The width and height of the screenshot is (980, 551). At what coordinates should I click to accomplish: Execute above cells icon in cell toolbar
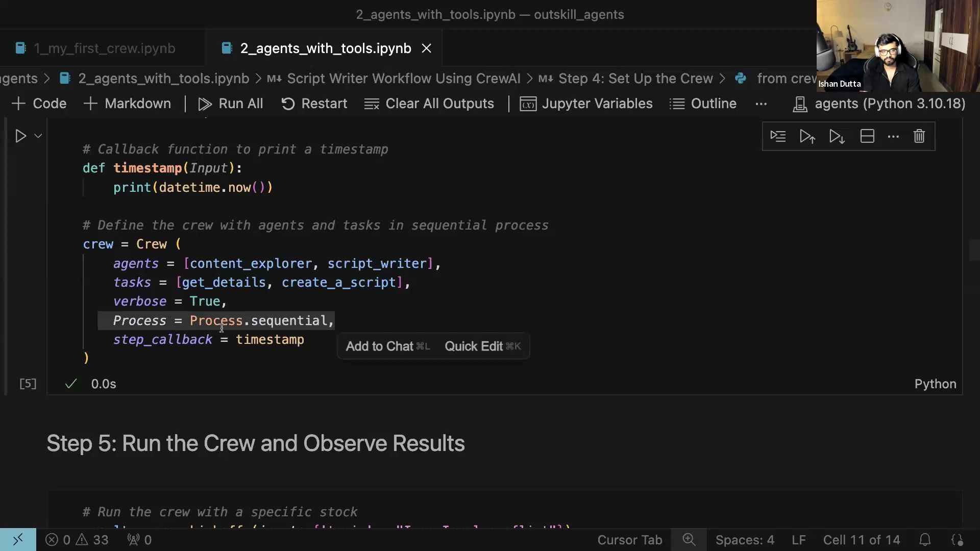(807, 136)
